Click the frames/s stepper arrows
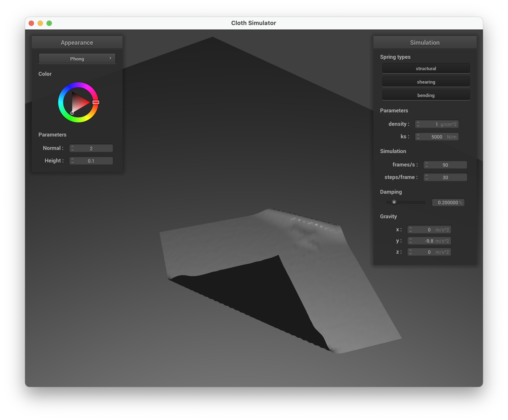 click(x=426, y=165)
